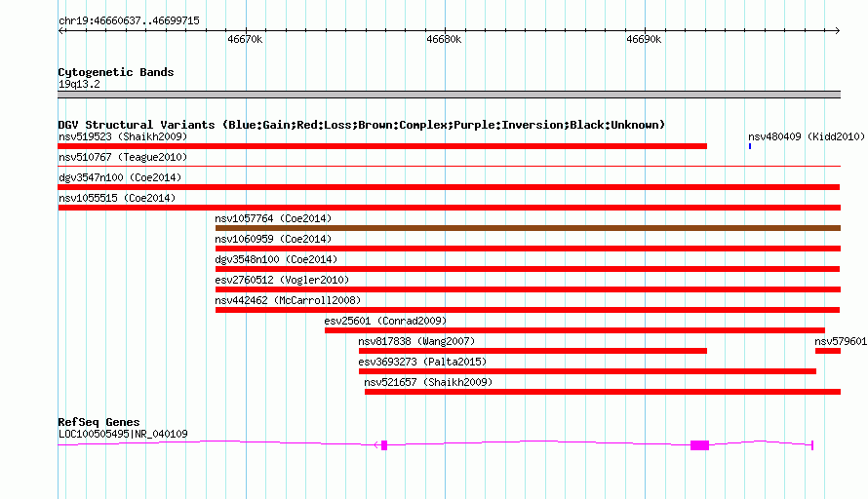Open the LOC100505495|NR_040109 gene label
The width and height of the screenshot is (868, 499).
click(123, 435)
